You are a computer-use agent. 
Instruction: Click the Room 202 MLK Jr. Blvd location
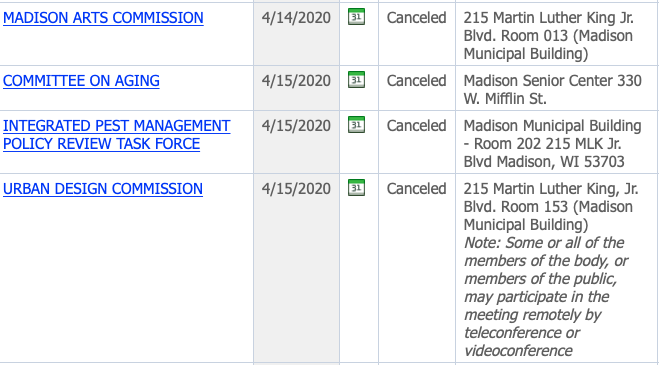[553, 144]
